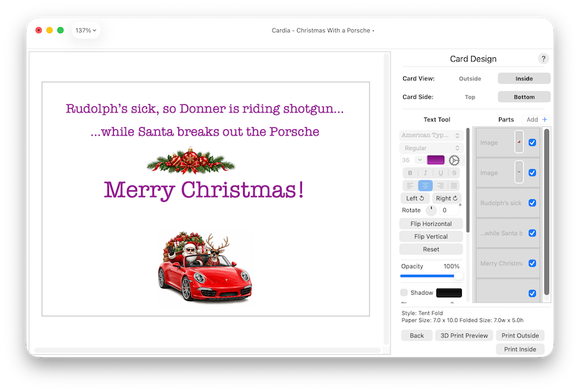The image size is (580, 392).
Task: Switch card view to Outside
Action: (470, 78)
